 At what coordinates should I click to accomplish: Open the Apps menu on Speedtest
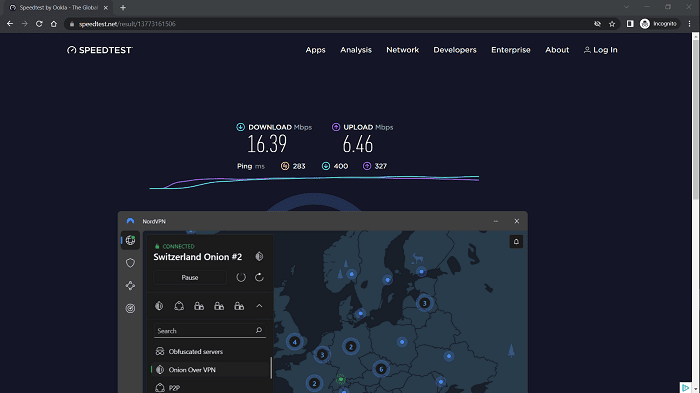point(316,50)
